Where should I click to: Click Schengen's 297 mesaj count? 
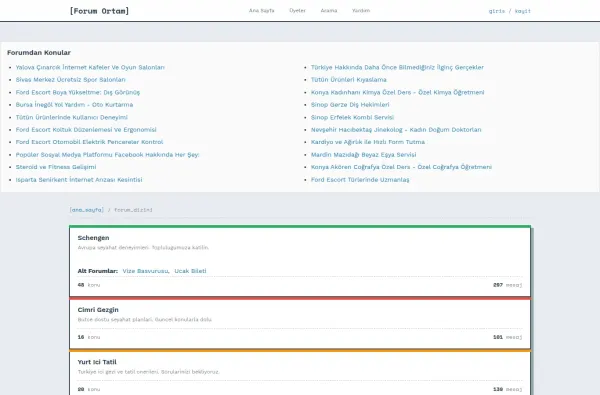[507, 285]
